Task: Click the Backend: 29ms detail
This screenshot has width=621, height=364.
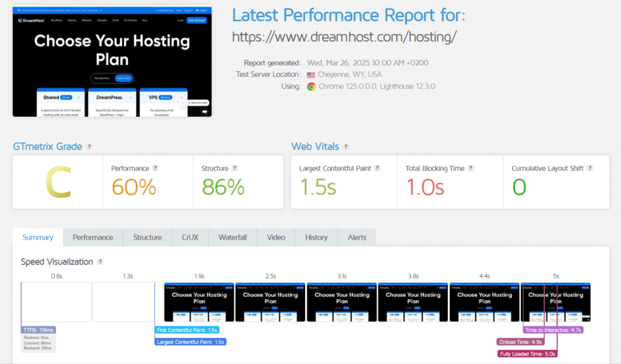Action: [x=37, y=349]
